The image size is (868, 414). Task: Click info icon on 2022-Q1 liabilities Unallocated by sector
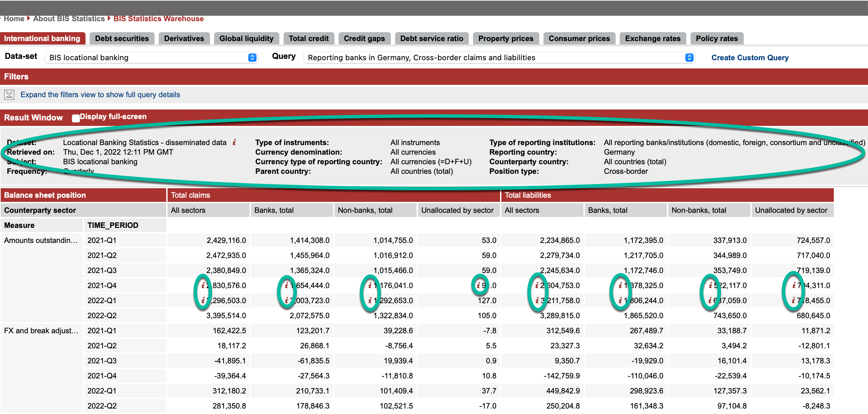pos(793,300)
